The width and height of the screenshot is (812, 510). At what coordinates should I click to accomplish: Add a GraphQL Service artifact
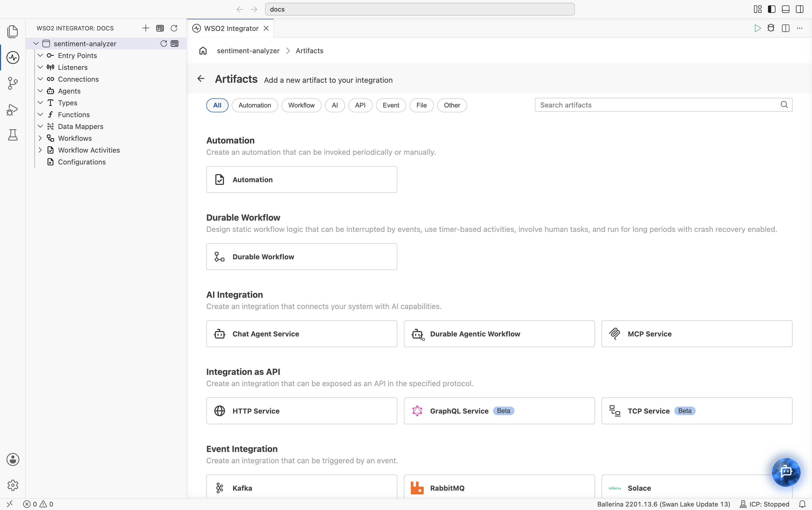(499, 411)
